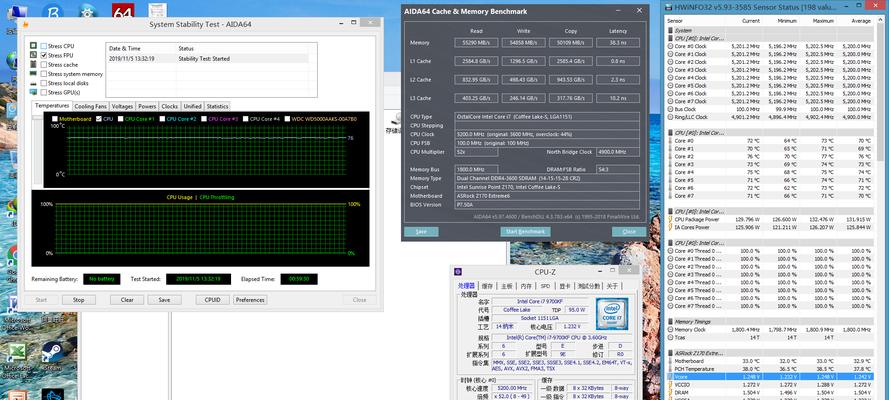889x400 pixels.
Task: Enable the Stress local disks checkbox
Action: click(44, 83)
